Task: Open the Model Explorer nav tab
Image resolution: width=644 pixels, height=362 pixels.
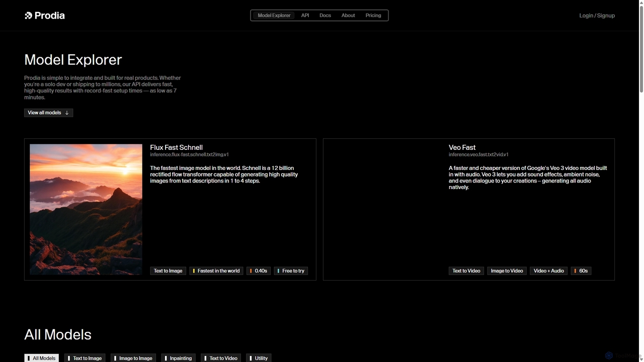Action: pyautogui.click(x=274, y=16)
